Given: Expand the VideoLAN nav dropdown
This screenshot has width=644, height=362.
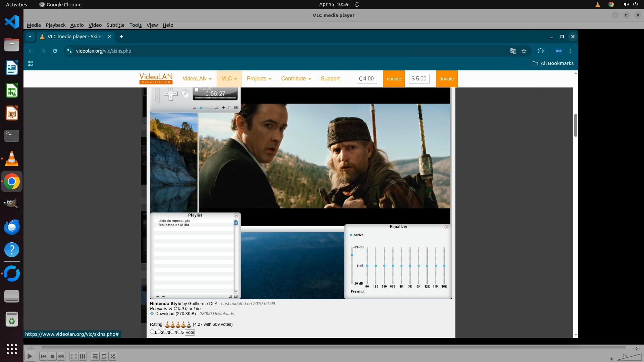Looking at the screenshot, I should (x=197, y=78).
